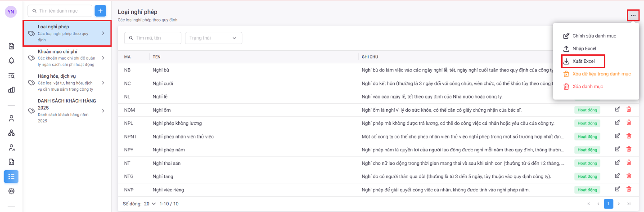Edit the 'Nghỉ ốm' row with pencil icon
This screenshot has height=212, width=644.
(617, 110)
